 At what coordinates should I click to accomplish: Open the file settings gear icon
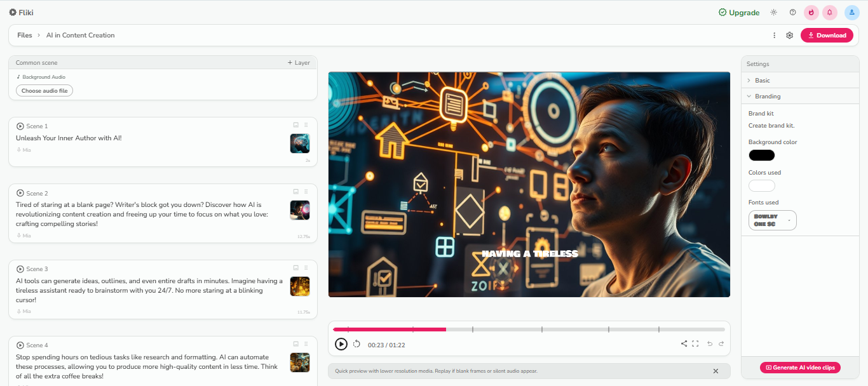[x=789, y=36]
